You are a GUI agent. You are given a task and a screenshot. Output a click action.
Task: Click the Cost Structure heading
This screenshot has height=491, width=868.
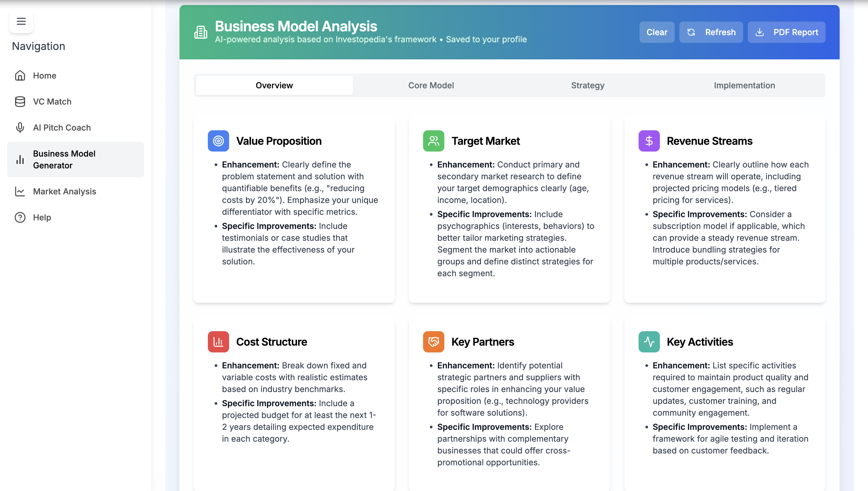click(x=272, y=342)
